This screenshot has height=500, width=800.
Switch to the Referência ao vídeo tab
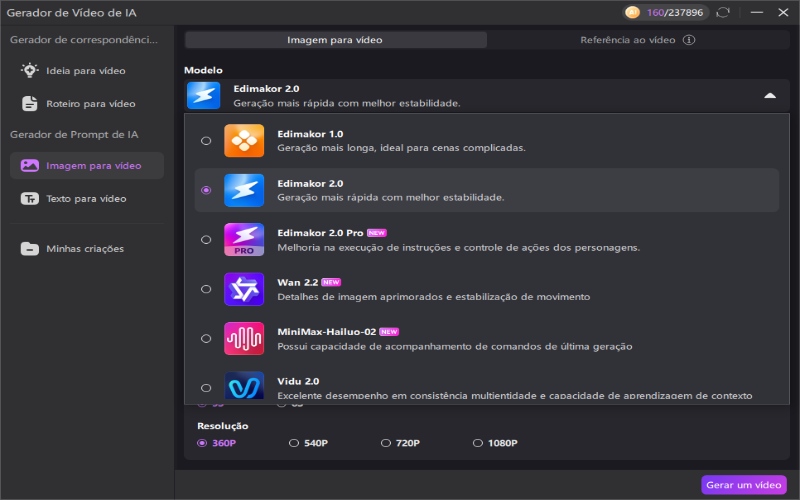(637, 41)
